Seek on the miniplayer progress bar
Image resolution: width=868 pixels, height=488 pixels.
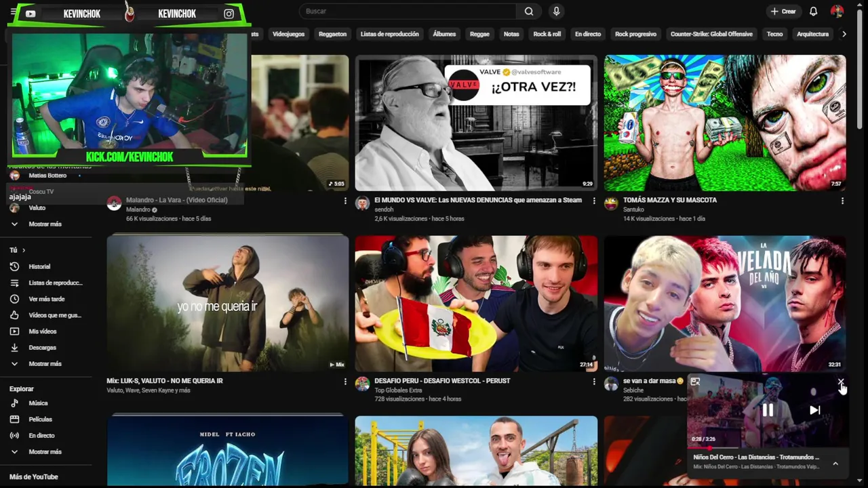768,448
